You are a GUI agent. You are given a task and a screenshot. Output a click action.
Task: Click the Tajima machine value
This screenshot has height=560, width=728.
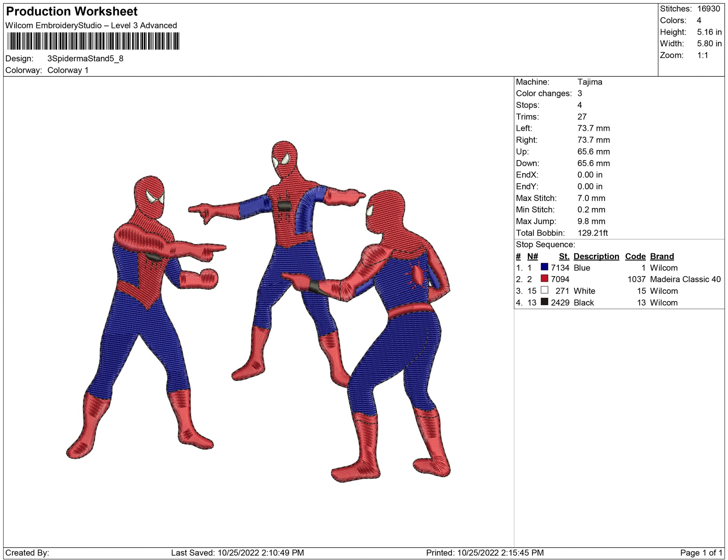click(x=590, y=82)
